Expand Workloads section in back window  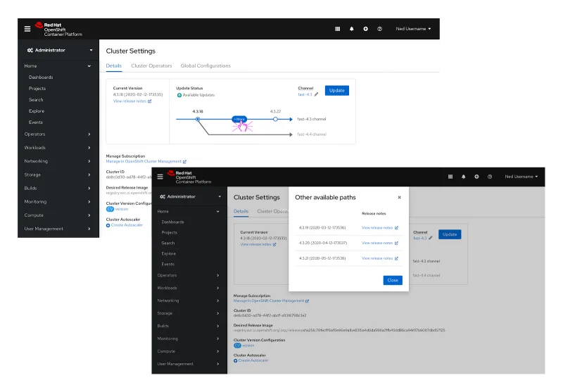pos(58,148)
